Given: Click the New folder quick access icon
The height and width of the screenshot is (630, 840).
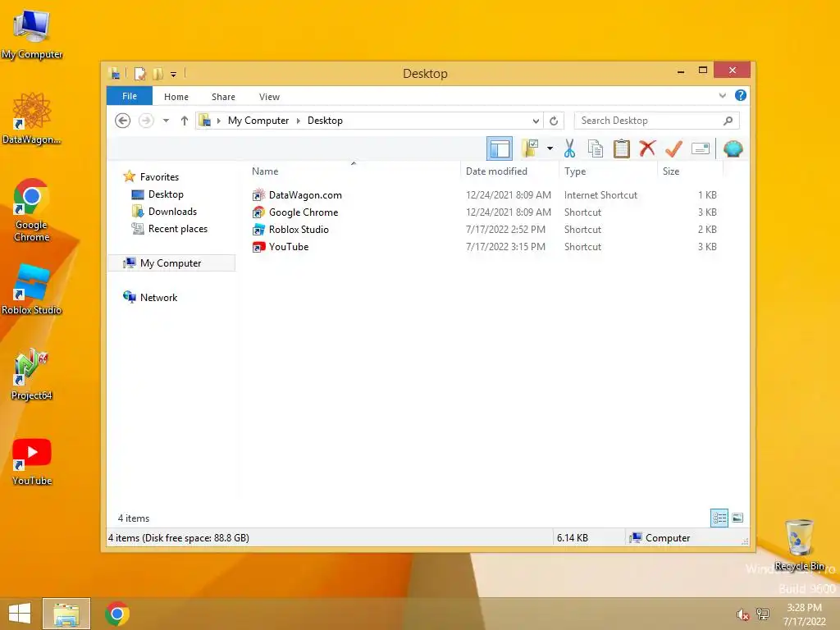Looking at the screenshot, I should pos(157,73).
